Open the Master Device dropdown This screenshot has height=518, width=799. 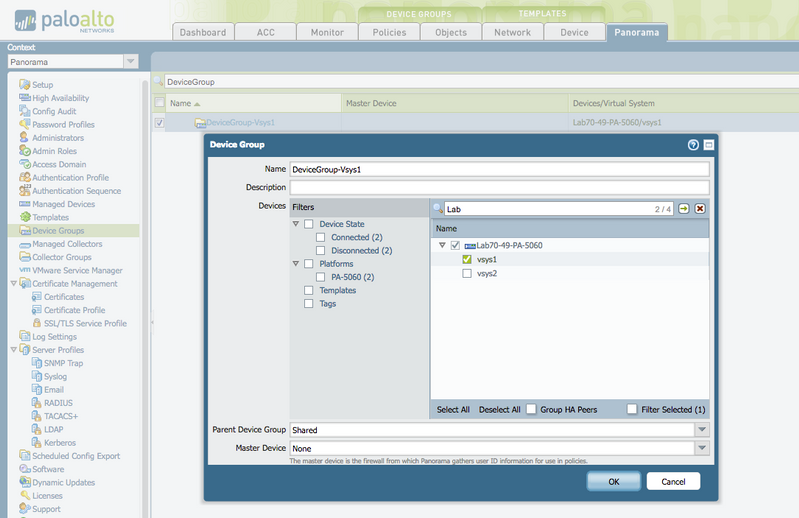coord(701,449)
